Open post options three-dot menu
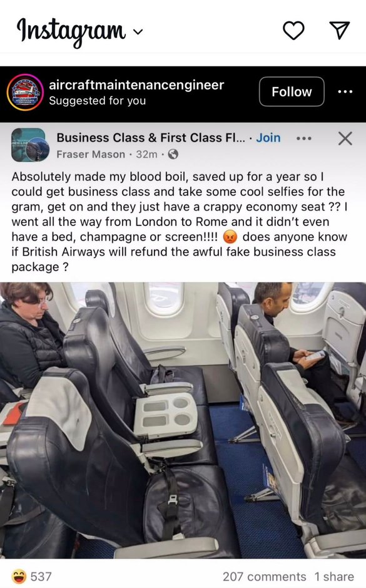This screenshot has width=366, height=588. [x=345, y=91]
